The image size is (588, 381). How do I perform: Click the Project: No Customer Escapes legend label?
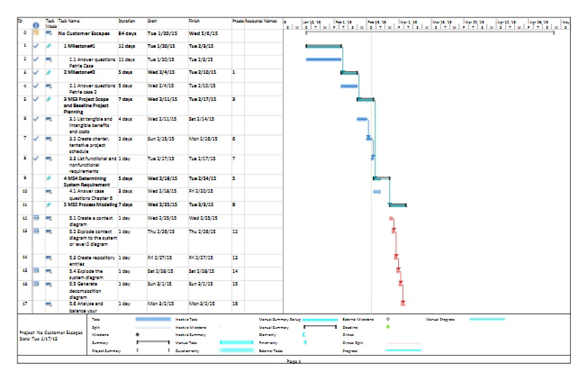[50, 333]
